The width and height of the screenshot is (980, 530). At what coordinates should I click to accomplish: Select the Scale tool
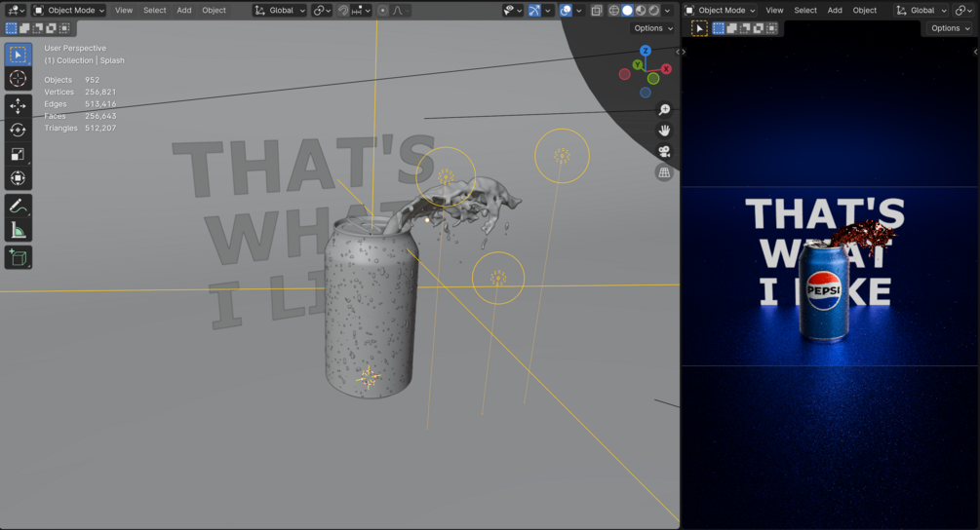click(x=19, y=154)
